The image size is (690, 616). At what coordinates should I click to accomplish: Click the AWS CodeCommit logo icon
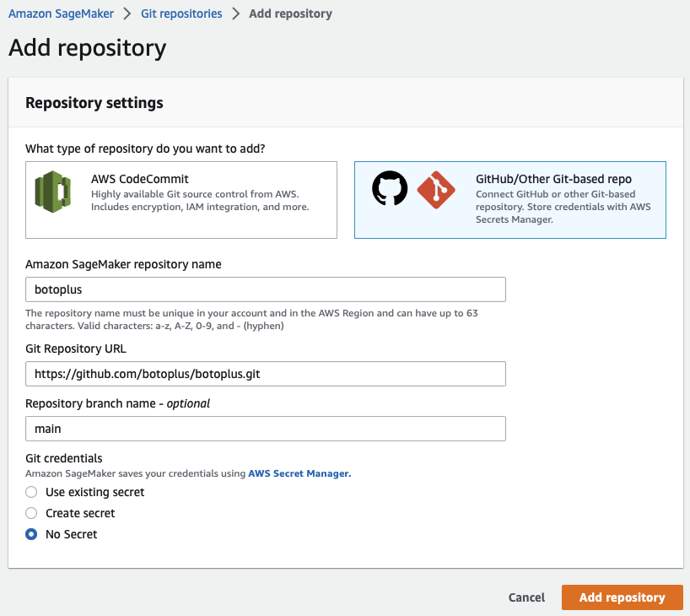click(x=52, y=192)
